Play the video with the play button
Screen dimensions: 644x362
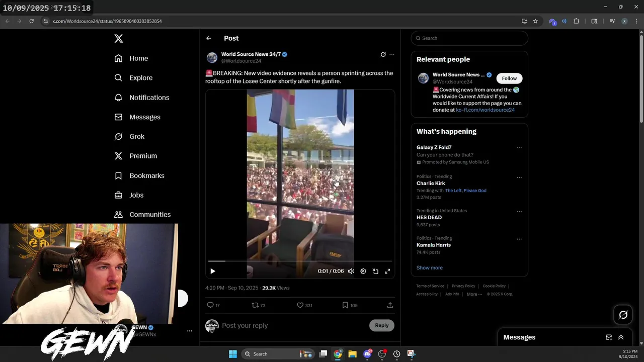(x=213, y=271)
